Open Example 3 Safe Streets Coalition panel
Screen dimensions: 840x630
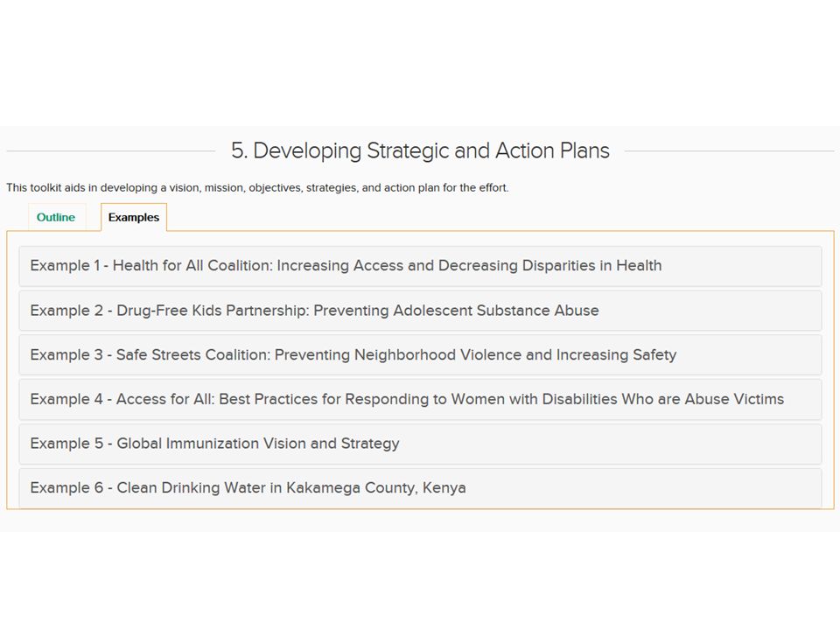(420, 354)
